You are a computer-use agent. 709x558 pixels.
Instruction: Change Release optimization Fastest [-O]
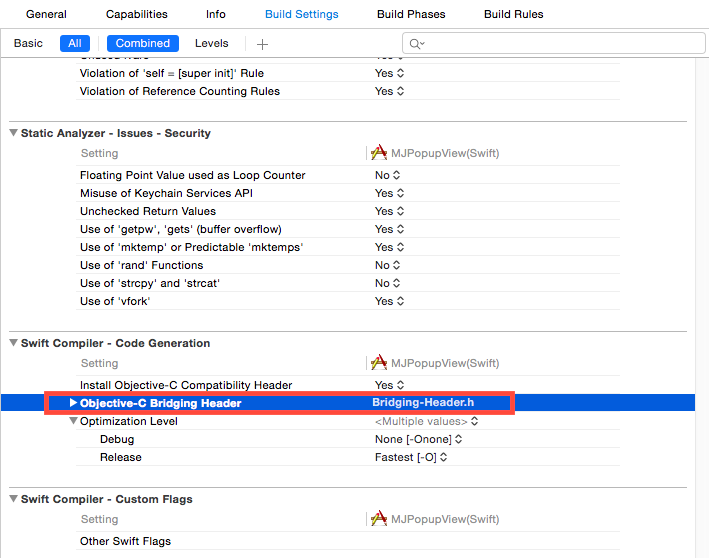(x=411, y=458)
